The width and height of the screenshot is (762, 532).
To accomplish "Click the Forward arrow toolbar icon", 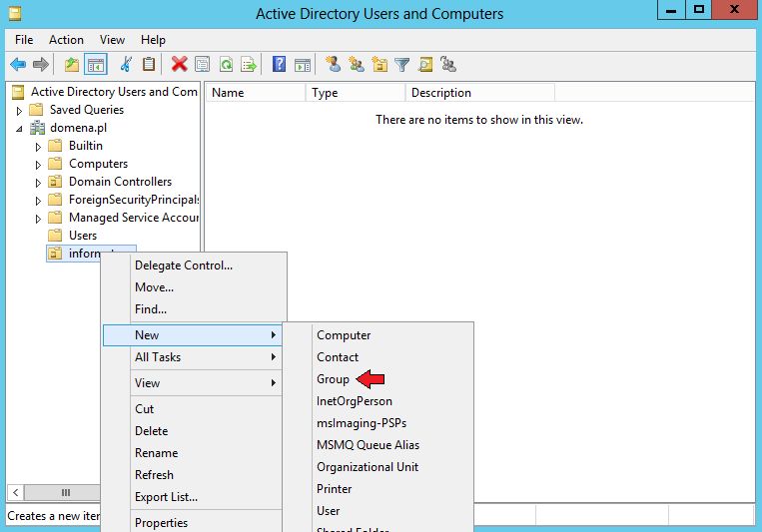I will pos(41,64).
